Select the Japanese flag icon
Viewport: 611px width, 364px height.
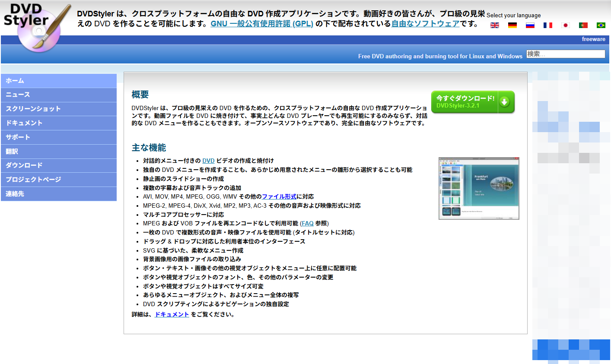(566, 25)
